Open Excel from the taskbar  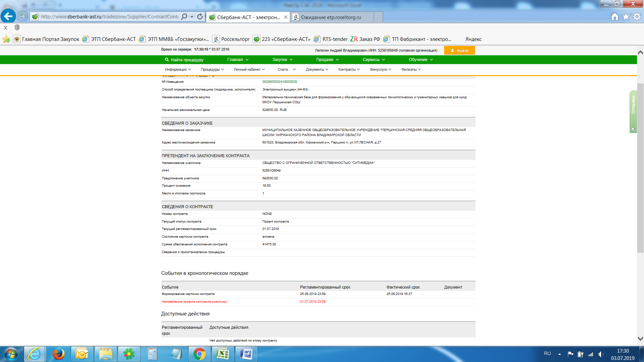point(223,354)
